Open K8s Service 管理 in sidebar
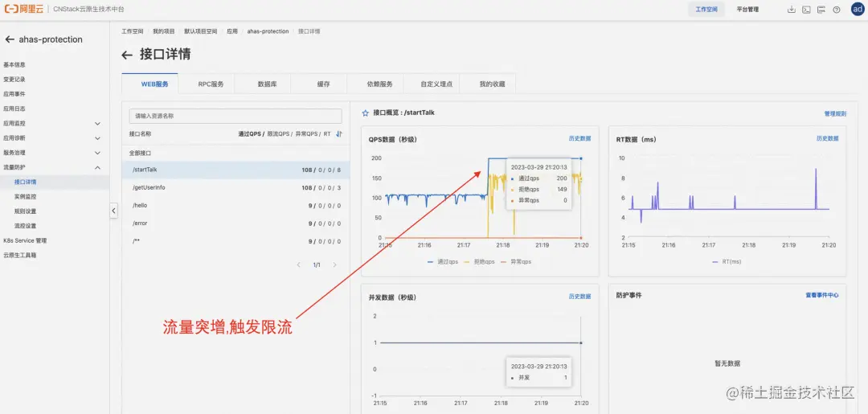 pos(25,240)
